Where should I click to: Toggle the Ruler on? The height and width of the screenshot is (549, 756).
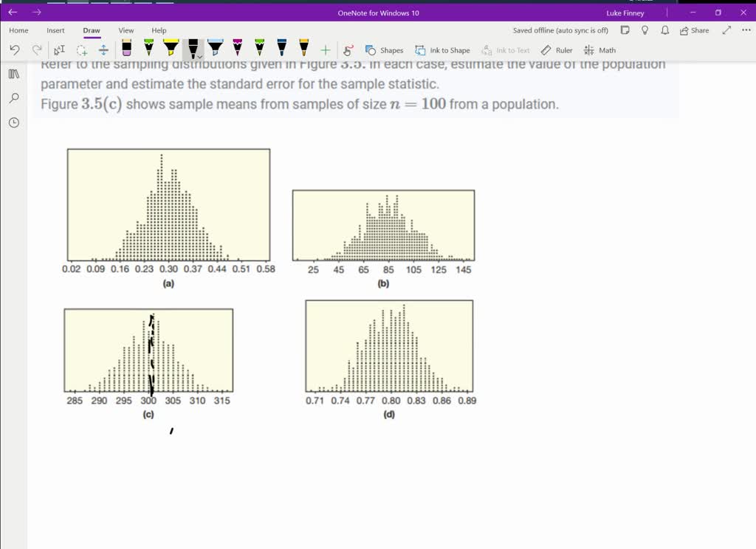557,50
